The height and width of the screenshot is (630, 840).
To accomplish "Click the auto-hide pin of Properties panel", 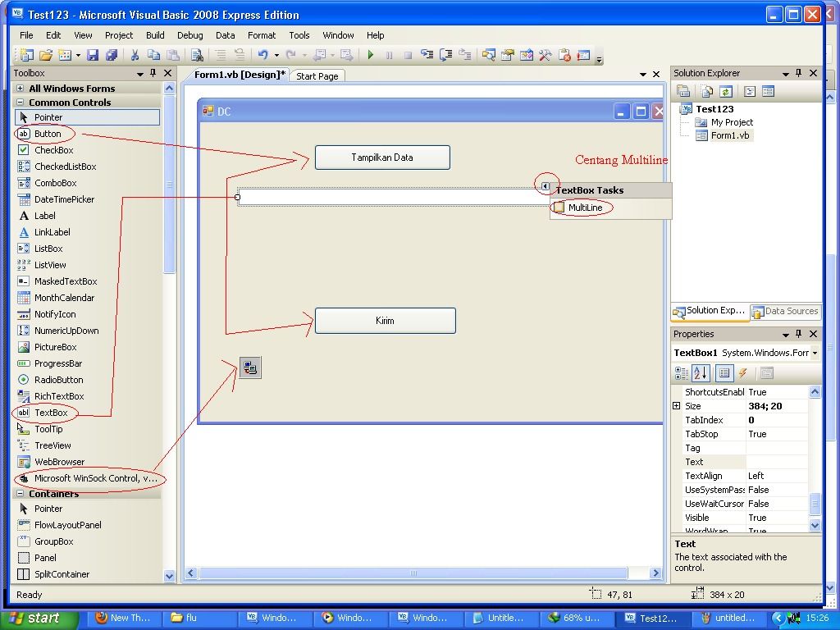I will [799, 334].
